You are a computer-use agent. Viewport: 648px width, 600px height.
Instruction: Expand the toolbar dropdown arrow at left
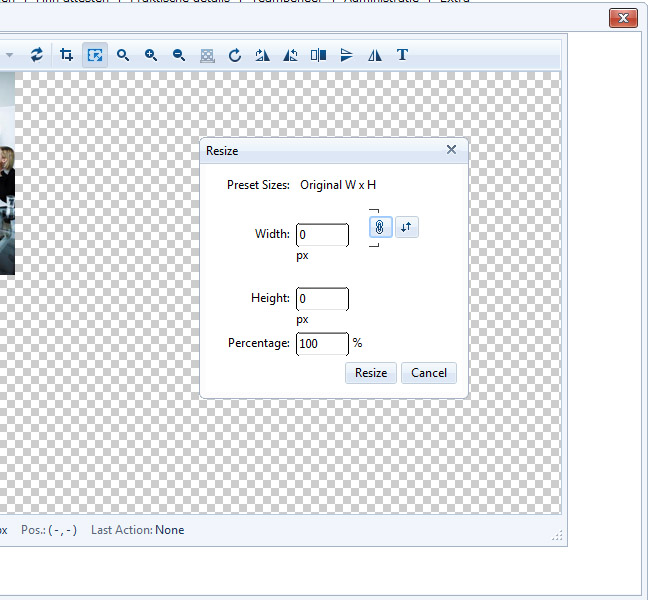point(9,55)
